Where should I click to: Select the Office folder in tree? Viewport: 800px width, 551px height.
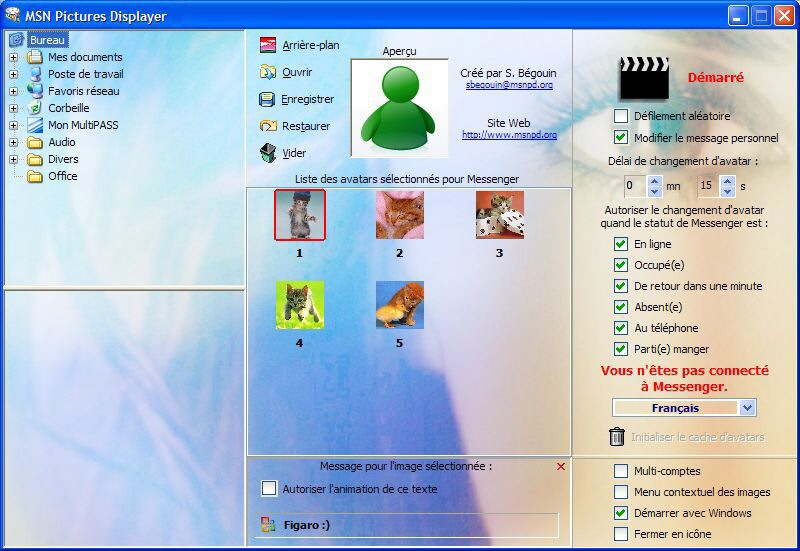coord(62,176)
